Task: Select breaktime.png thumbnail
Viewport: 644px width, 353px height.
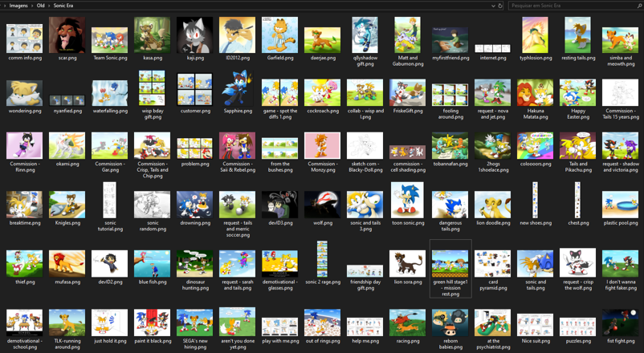Action: coord(24,205)
